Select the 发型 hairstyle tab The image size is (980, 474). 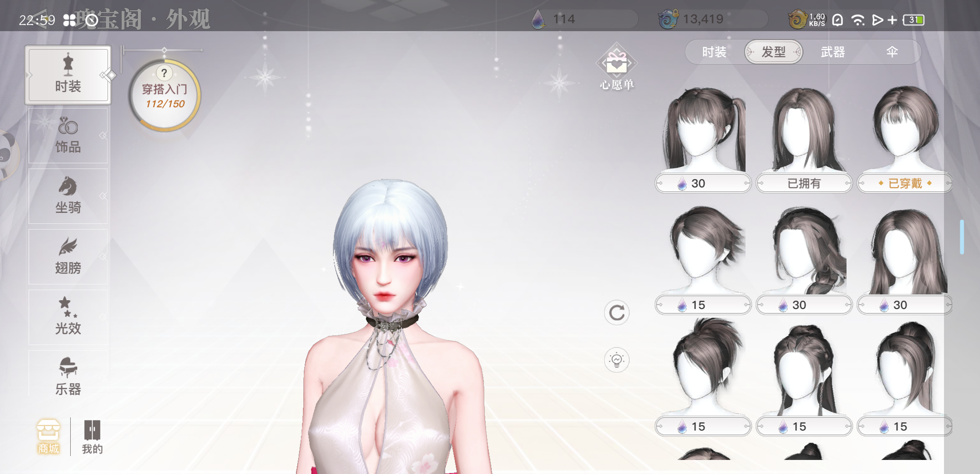(774, 52)
